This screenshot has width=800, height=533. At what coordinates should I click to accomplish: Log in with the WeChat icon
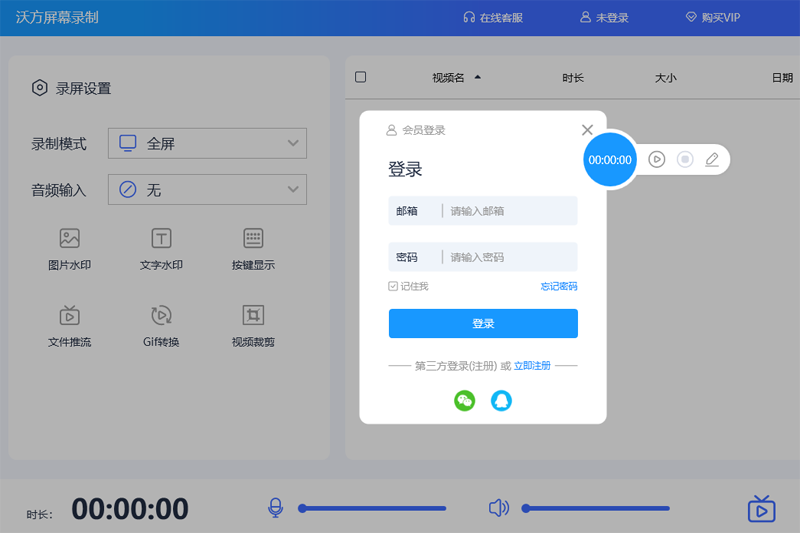click(464, 401)
